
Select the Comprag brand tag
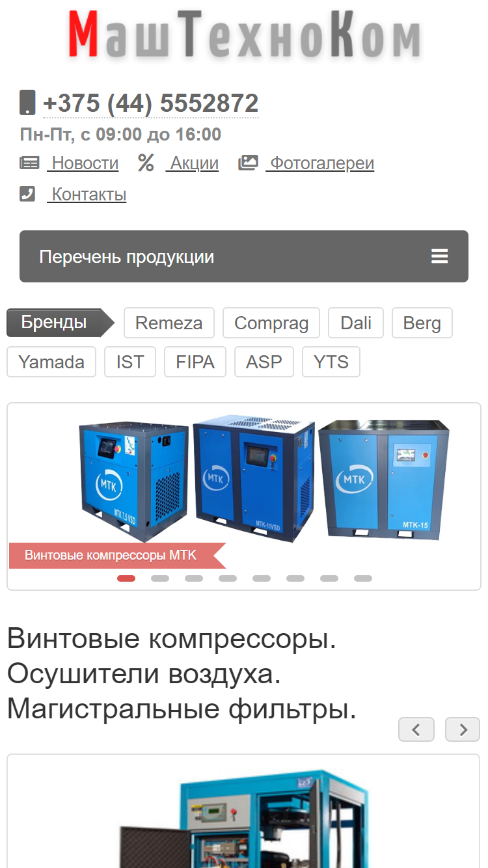pos(271,323)
